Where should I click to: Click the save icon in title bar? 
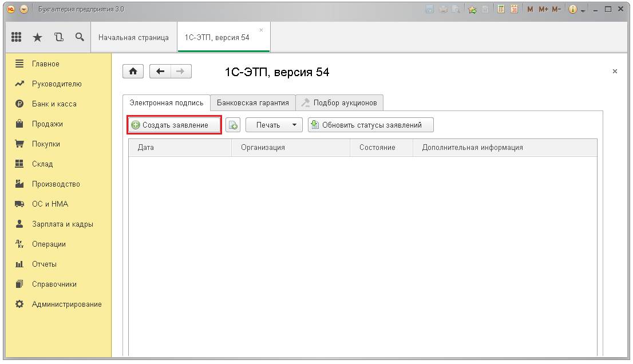(x=429, y=9)
